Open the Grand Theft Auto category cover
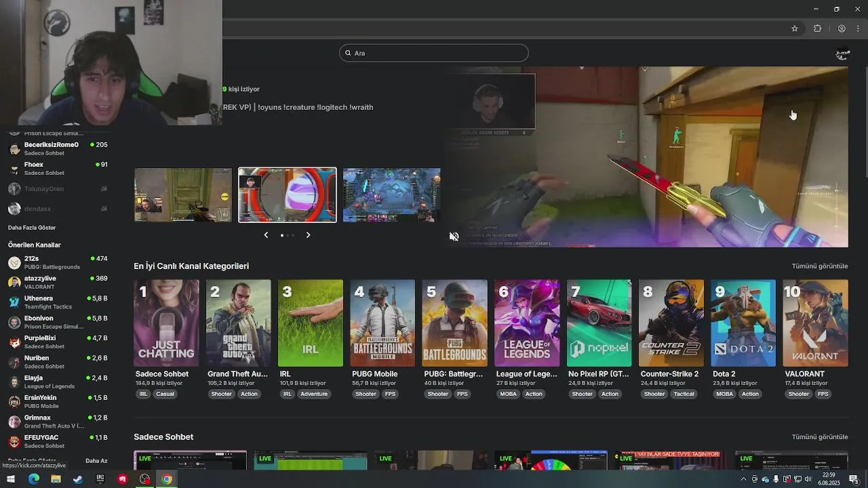 [x=239, y=323]
